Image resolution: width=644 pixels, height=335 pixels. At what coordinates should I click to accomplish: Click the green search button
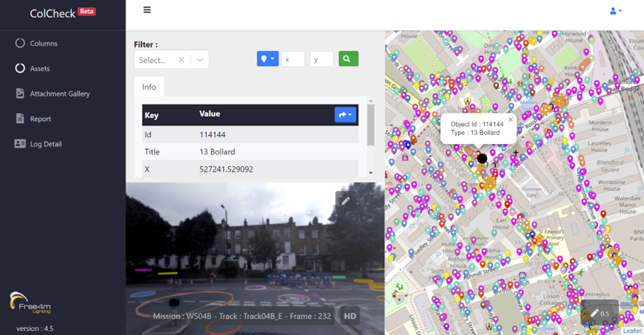pyautogui.click(x=347, y=59)
